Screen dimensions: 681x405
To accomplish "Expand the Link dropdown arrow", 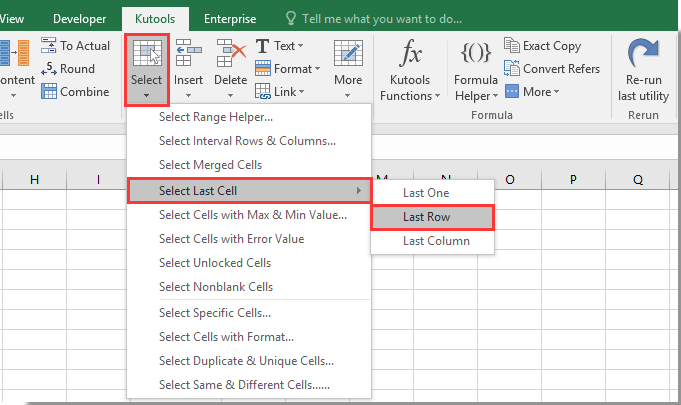I will click(301, 92).
